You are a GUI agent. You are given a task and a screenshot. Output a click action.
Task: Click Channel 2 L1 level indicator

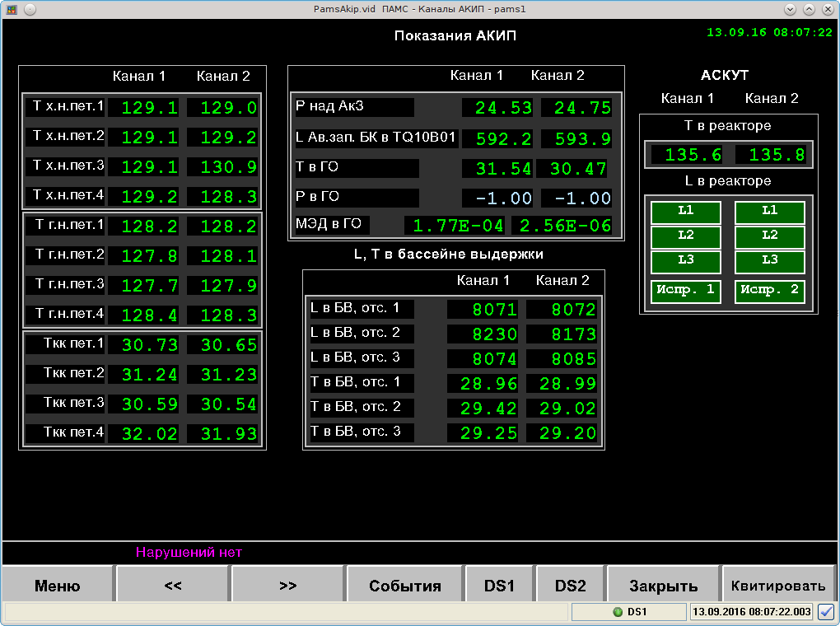coord(769,212)
